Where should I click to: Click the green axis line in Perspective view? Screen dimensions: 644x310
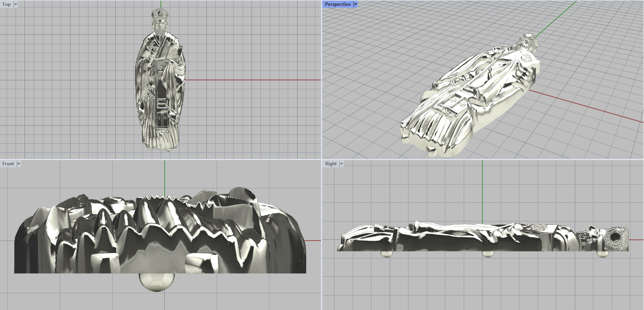[x=555, y=18]
